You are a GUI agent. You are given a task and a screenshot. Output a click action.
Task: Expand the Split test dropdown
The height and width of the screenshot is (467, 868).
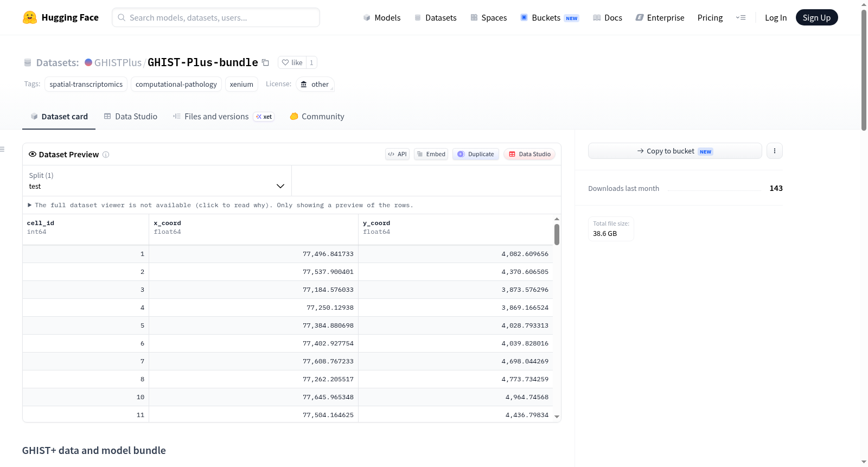click(157, 181)
